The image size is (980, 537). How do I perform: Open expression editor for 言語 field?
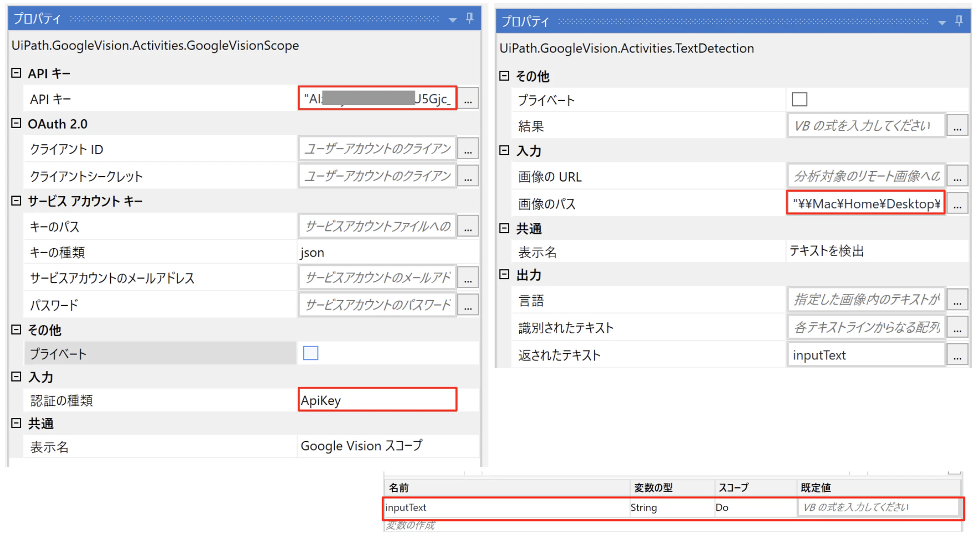click(x=957, y=299)
